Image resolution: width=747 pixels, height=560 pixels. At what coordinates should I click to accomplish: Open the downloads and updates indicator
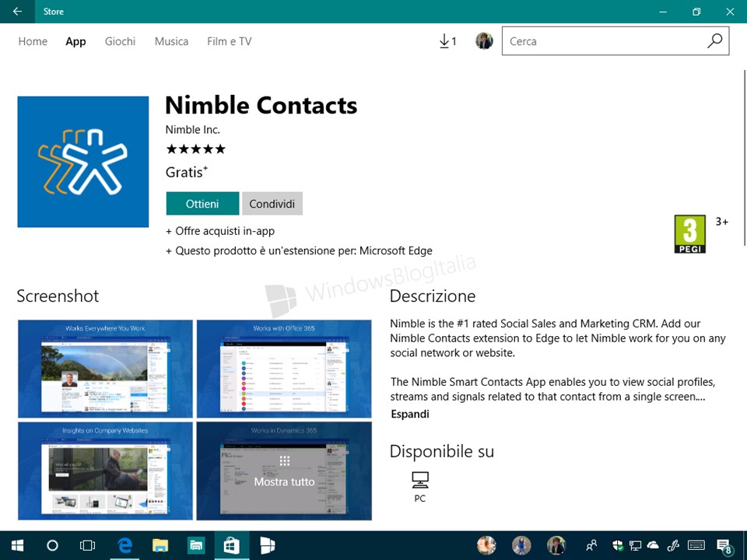[x=447, y=41]
